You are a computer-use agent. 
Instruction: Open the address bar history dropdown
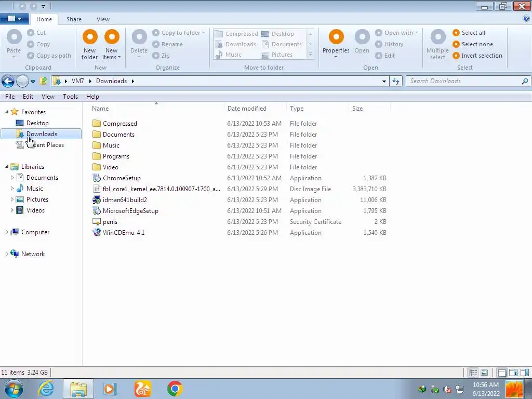(x=384, y=82)
